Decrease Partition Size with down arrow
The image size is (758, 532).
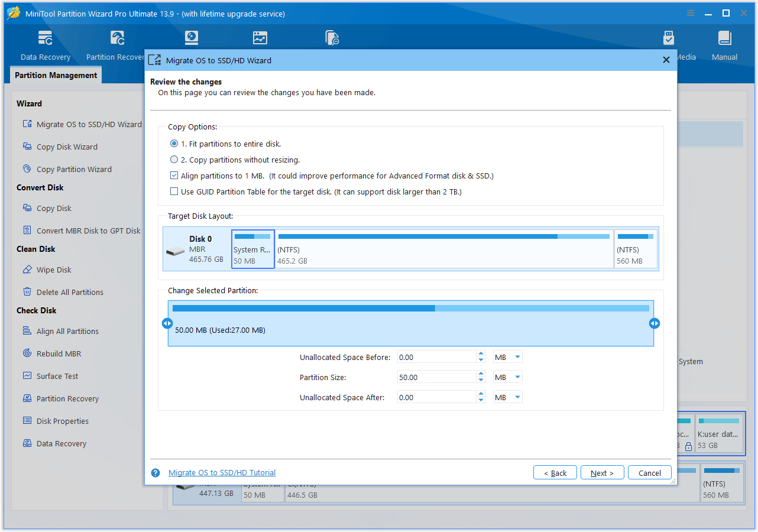pos(481,380)
